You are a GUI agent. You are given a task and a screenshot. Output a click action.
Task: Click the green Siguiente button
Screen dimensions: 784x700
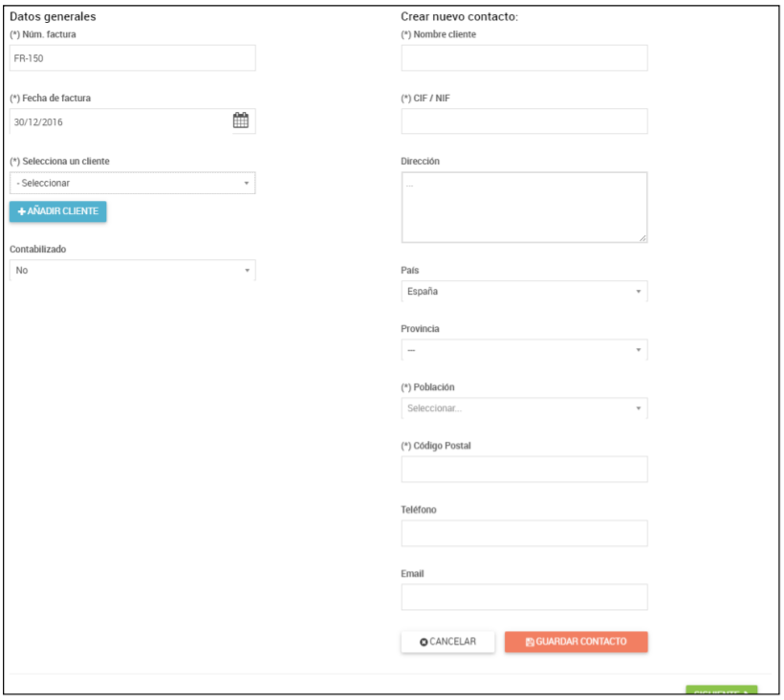(721, 690)
